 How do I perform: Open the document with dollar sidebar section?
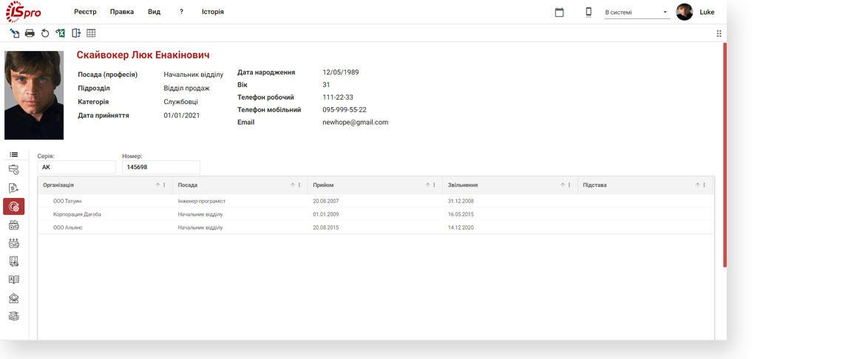click(14, 188)
